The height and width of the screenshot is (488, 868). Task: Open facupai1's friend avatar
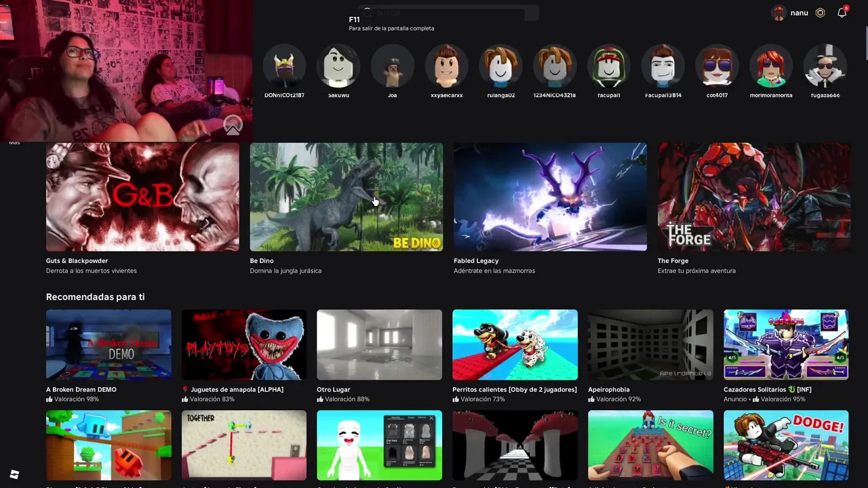pyautogui.click(x=609, y=66)
